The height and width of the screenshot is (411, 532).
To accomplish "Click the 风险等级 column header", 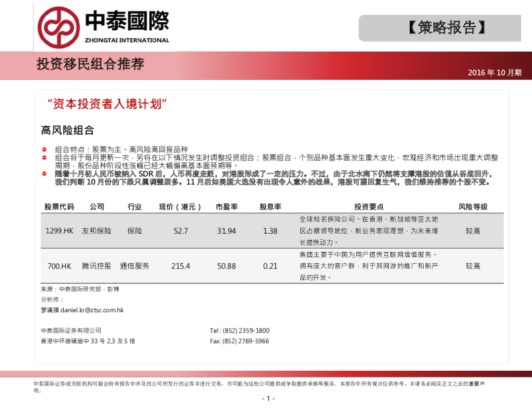I will click(x=473, y=207).
